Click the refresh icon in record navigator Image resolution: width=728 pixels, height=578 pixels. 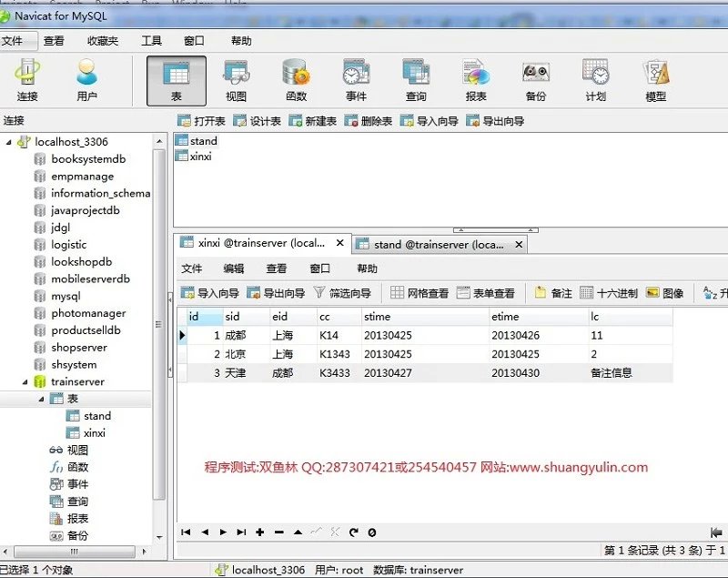[x=354, y=532]
